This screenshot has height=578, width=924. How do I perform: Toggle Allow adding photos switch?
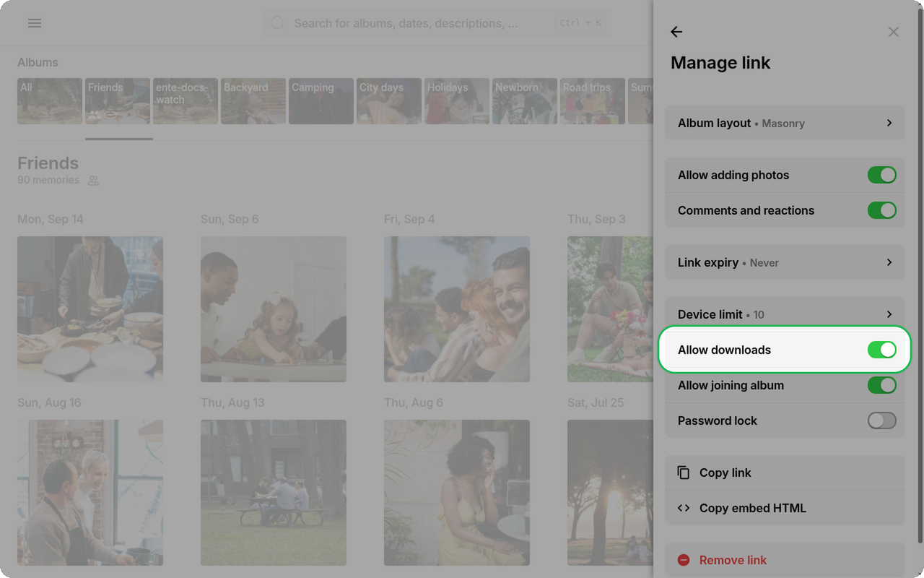tap(882, 175)
